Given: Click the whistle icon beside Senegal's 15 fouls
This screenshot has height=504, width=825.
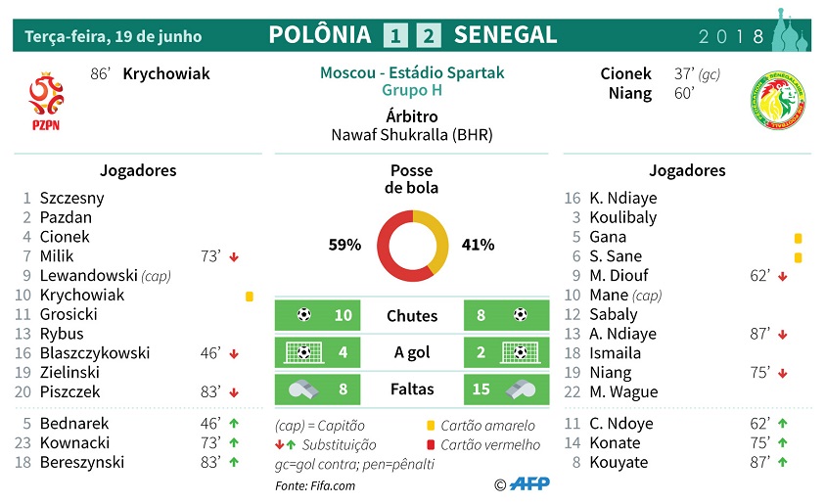Looking at the screenshot, I should pos(521,389).
